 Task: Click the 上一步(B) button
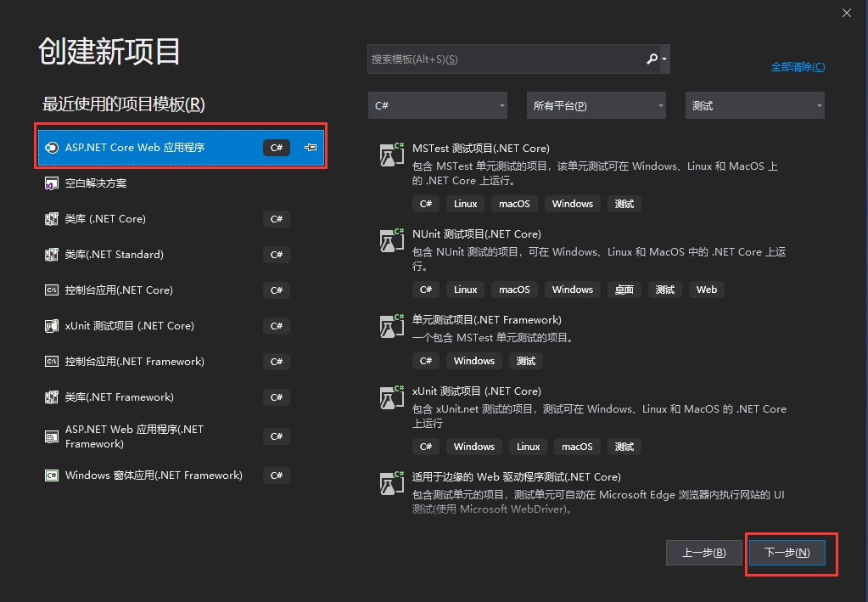pyautogui.click(x=703, y=552)
